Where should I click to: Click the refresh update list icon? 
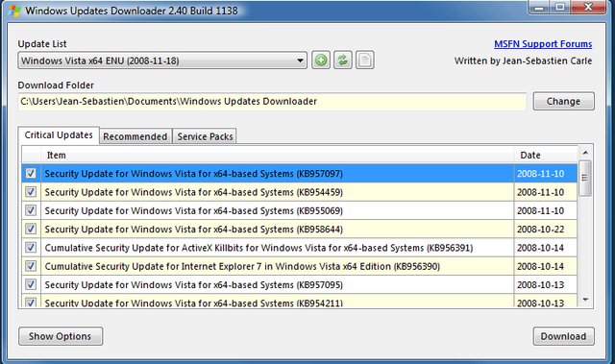(343, 61)
